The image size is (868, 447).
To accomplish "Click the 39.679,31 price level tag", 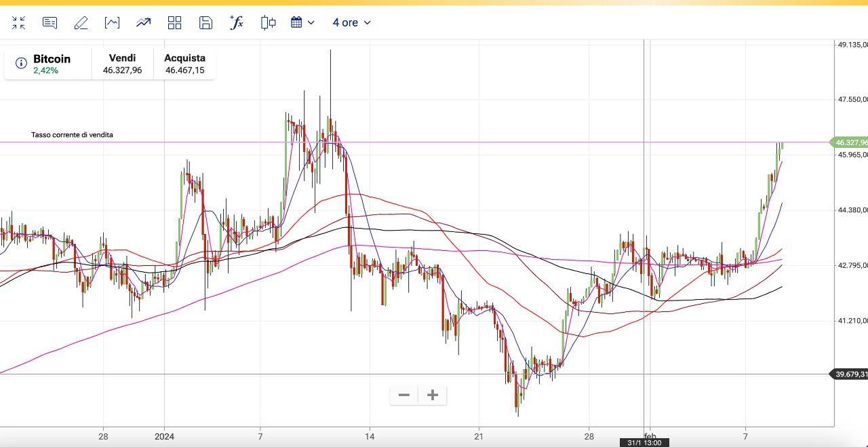I will coord(849,374).
